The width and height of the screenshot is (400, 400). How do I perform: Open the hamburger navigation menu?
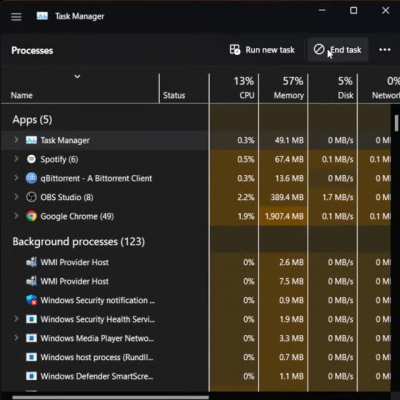tap(16, 16)
